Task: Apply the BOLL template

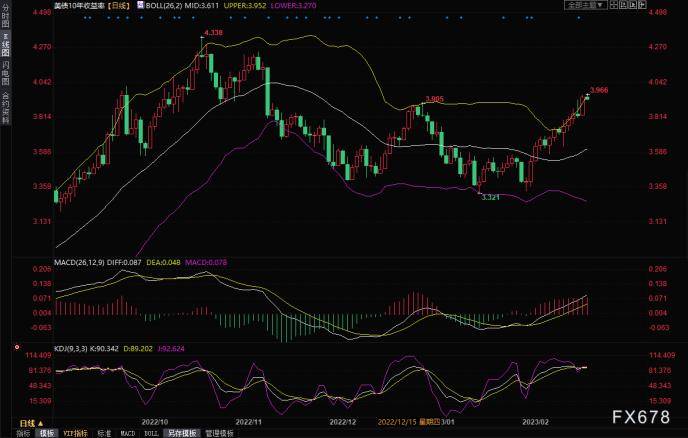Action: pos(151,434)
